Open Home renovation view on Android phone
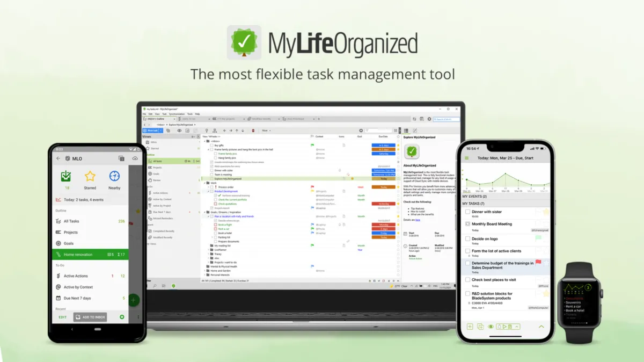 pyautogui.click(x=91, y=255)
